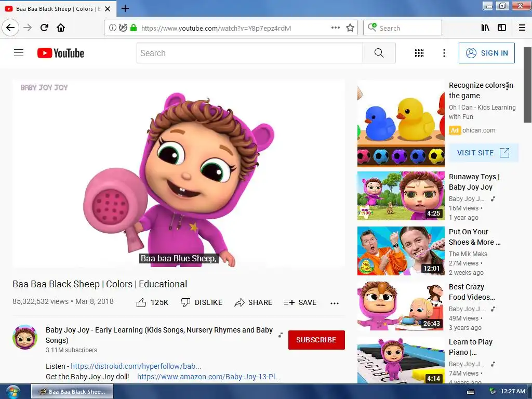Click the tracking protection shield icon
532x399 pixels.
click(x=123, y=28)
